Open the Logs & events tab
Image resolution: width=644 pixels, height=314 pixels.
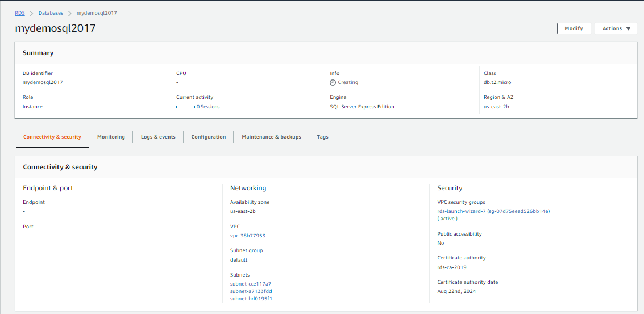tap(158, 137)
